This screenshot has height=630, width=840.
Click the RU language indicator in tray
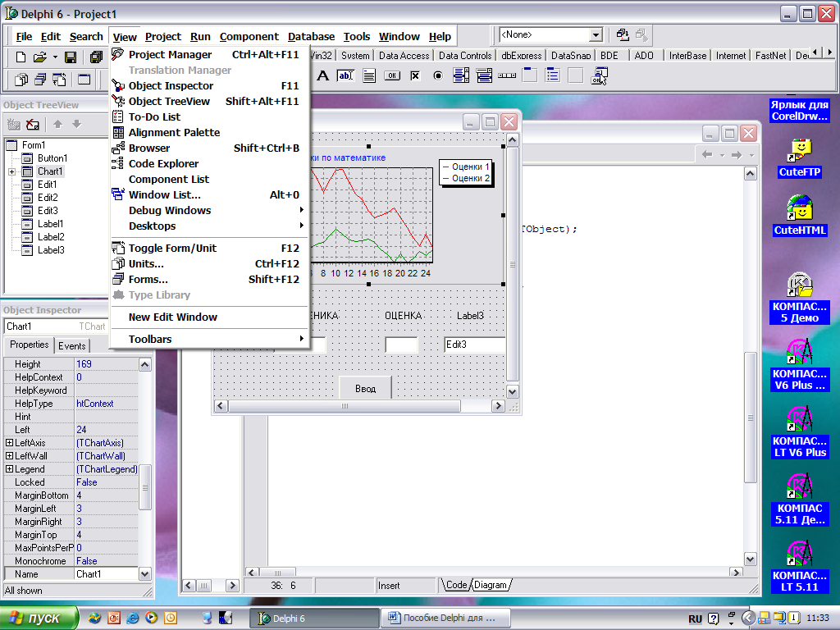tap(695, 619)
